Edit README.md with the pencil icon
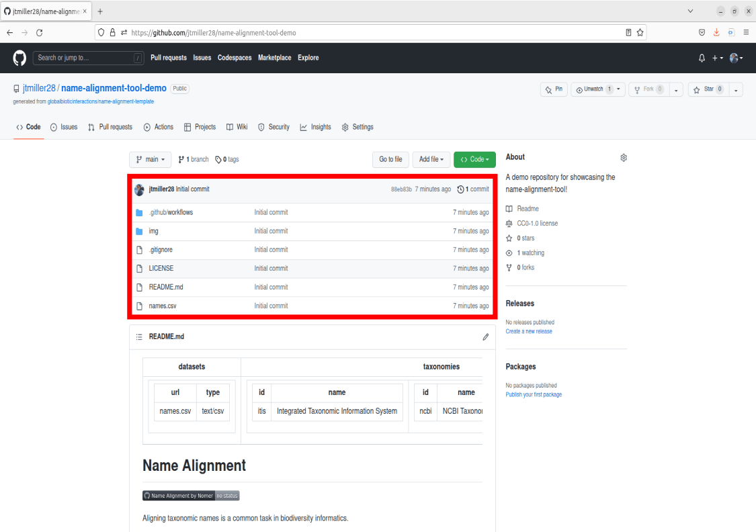Viewport: 756px width, 532px height. coord(485,337)
